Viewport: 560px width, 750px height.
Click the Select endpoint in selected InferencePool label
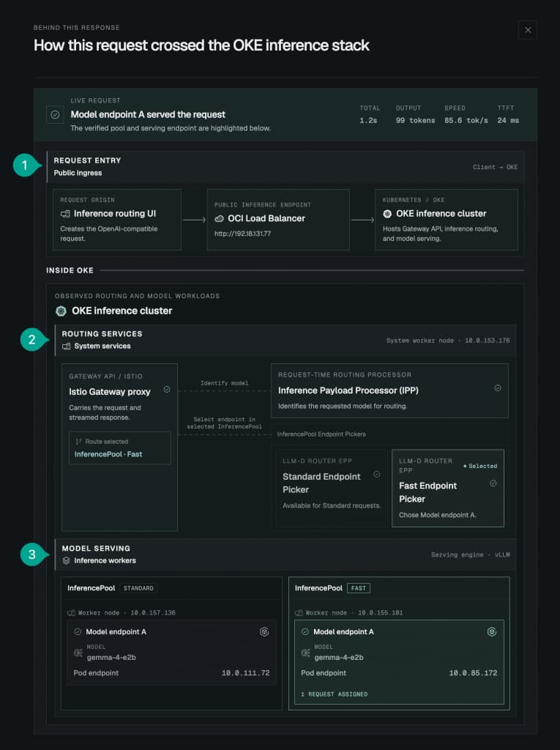pyautogui.click(x=224, y=423)
